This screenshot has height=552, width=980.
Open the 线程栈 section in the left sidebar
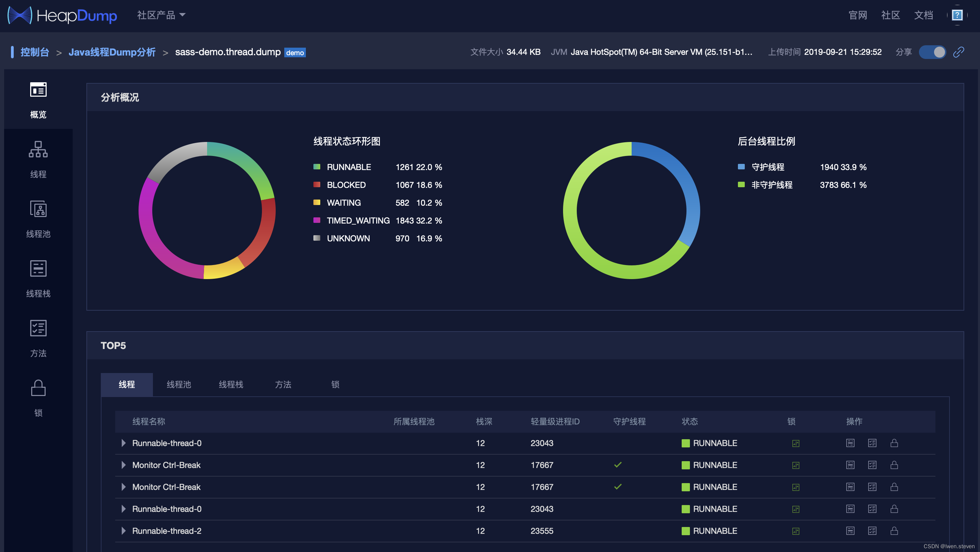(38, 279)
